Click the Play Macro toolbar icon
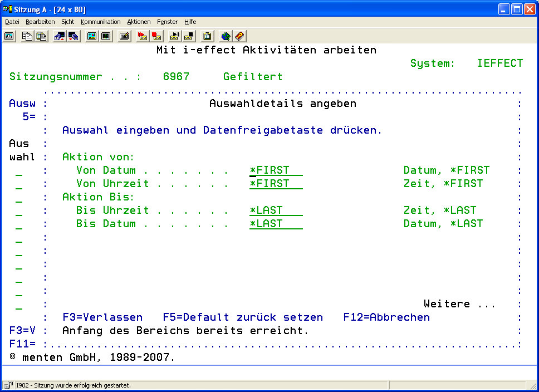This screenshot has width=539, height=392. [174, 36]
